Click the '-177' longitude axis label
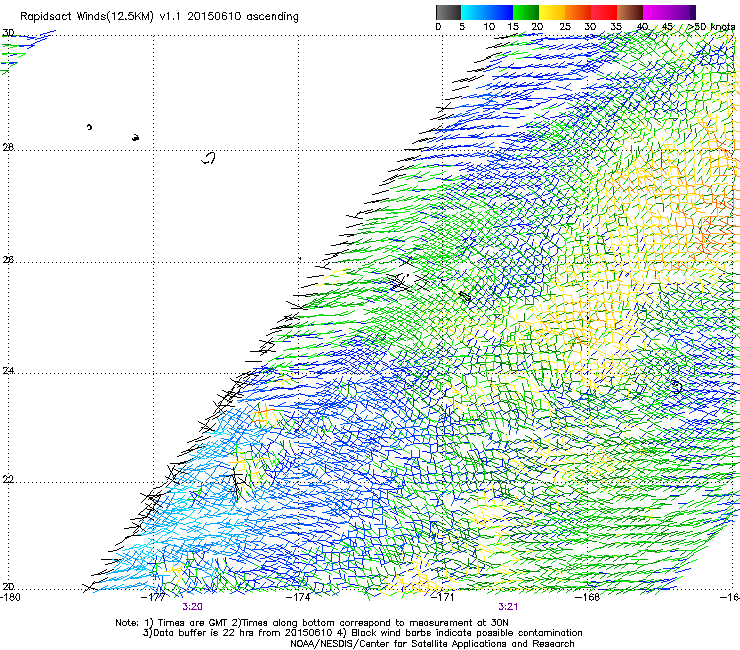 153,597
